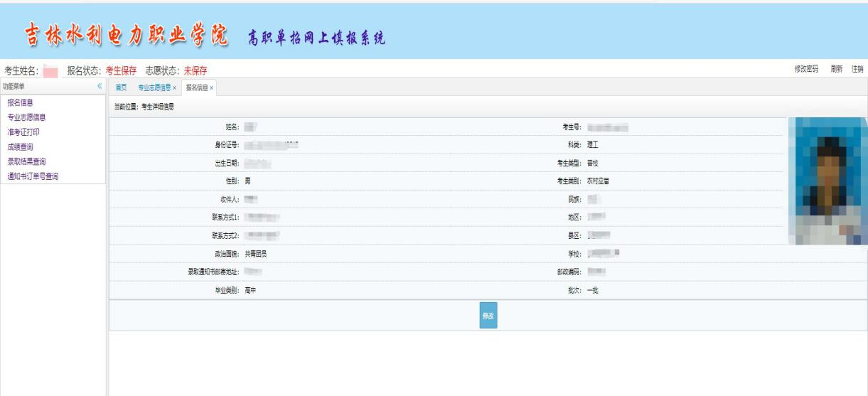The width and height of the screenshot is (868, 396).
Task: Switch to the 专业志愿信息 tab
Action: point(154,87)
